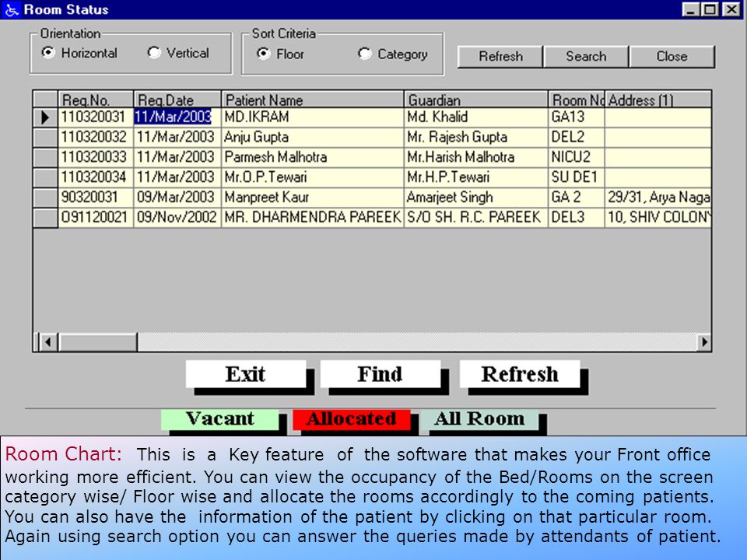Select row selector for 90320031
Viewport: 747px width, 560px height.
[45, 197]
